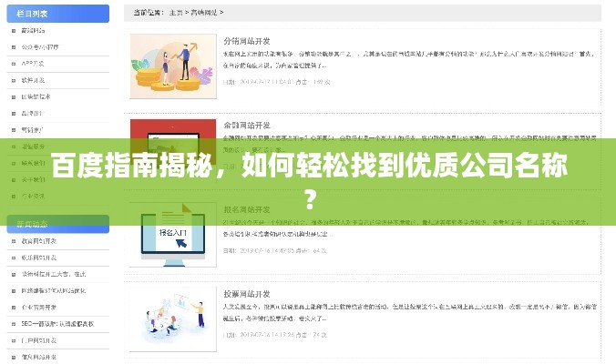Viewport: 616px width, 364px height.
Task: Open the 公众号小程序 category link
Action: coord(40,47)
